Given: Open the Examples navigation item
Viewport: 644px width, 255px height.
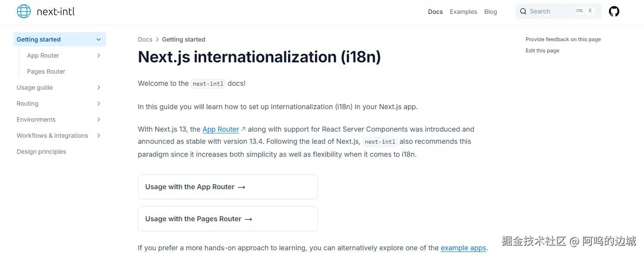Looking at the screenshot, I should pos(464,12).
